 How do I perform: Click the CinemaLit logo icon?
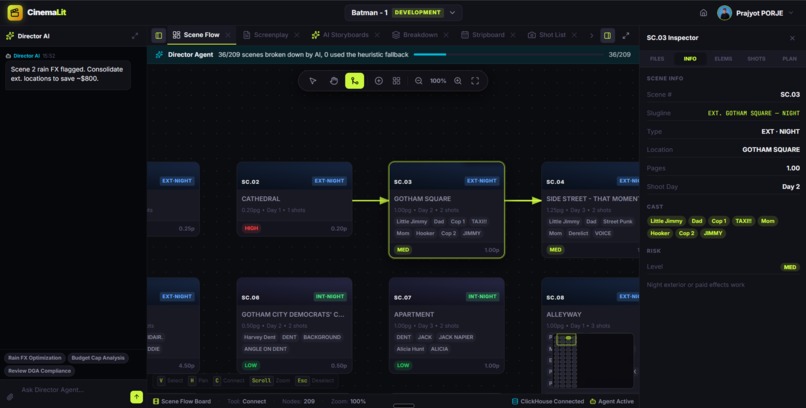click(x=15, y=12)
